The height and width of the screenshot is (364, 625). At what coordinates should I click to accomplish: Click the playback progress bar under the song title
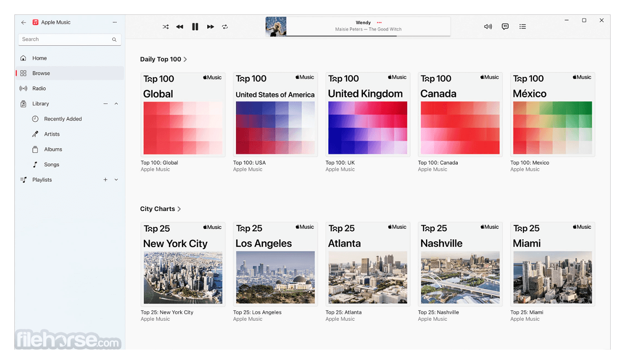point(368,36)
